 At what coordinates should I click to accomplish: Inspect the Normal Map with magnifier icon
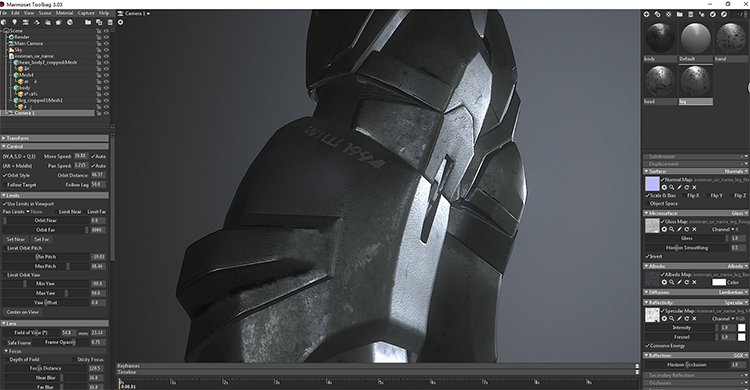[672, 187]
